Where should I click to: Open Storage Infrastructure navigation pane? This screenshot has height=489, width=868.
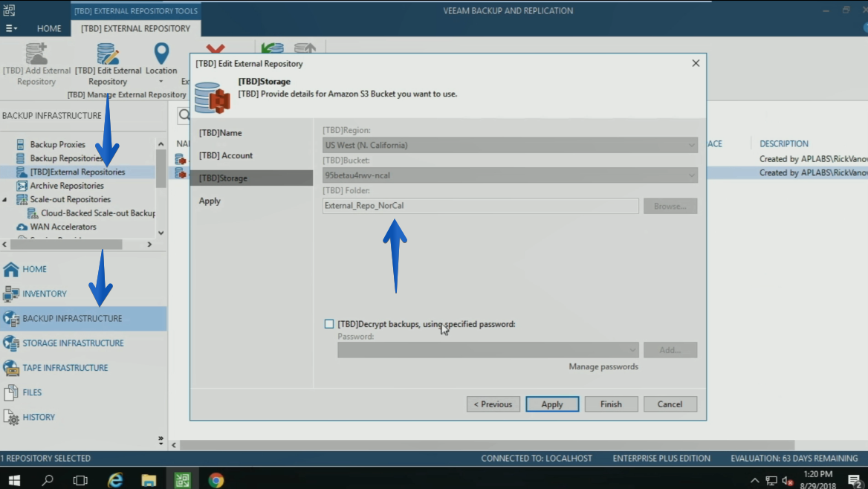tap(83, 343)
